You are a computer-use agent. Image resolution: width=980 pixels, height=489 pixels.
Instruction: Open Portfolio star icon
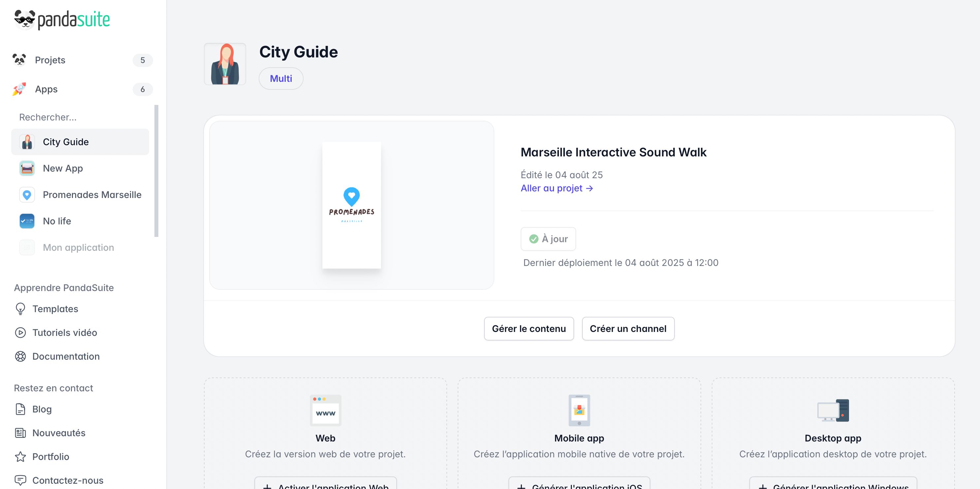[20, 457]
